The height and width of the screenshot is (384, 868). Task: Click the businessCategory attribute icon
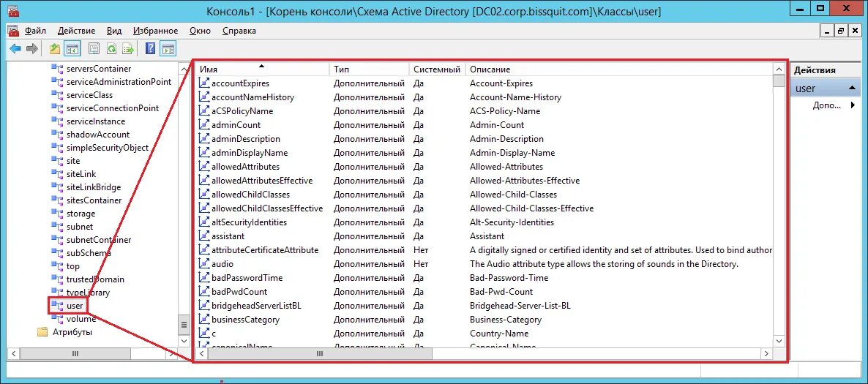(x=203, y=319)
